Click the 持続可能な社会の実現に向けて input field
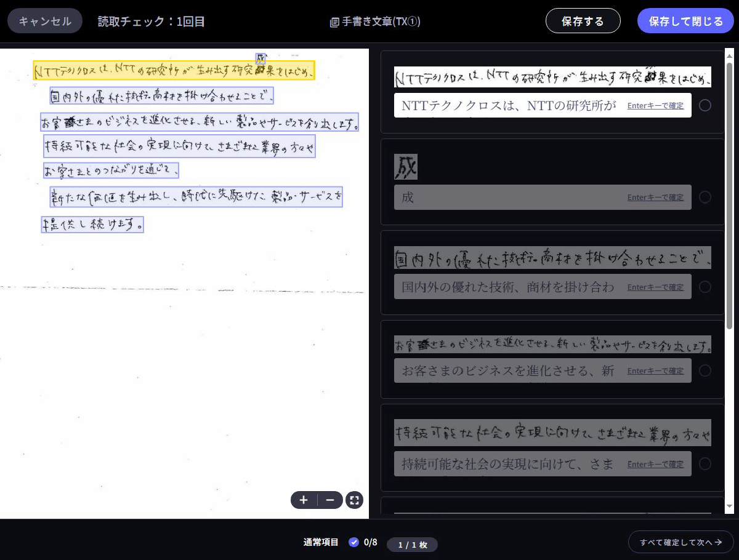 543,463
